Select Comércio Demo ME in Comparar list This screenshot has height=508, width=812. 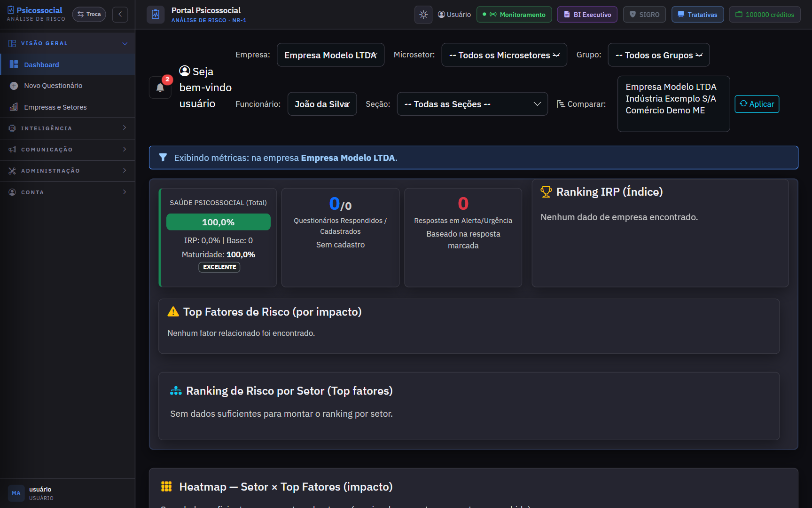click(665, 111)
